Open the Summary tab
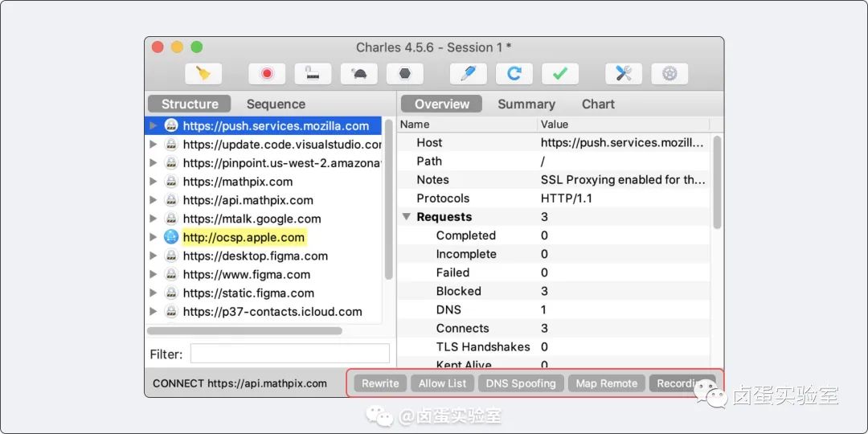Screen dimensions: 868x434 point(526,104)
